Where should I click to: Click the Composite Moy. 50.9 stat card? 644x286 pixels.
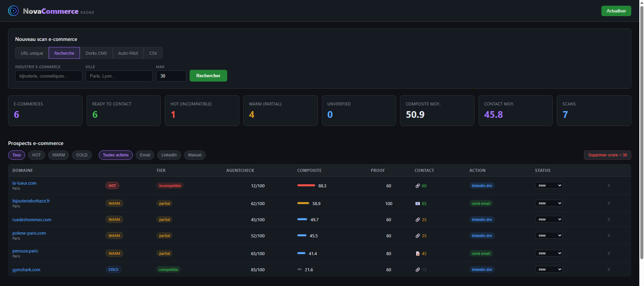pyautogui.click(x=437, y=110)
